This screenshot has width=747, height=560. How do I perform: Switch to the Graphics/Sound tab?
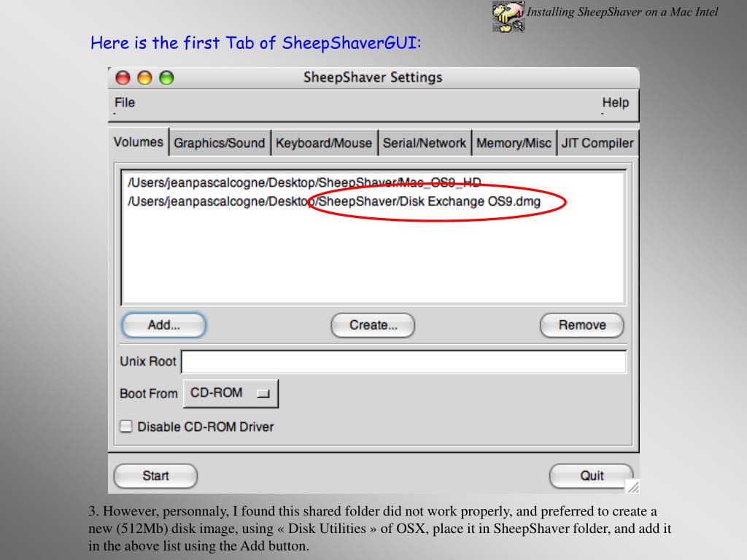click(219, 143)
